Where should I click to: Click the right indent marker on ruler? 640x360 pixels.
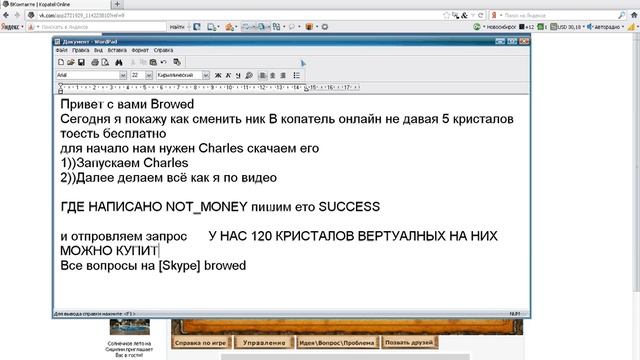click(306, 88)
